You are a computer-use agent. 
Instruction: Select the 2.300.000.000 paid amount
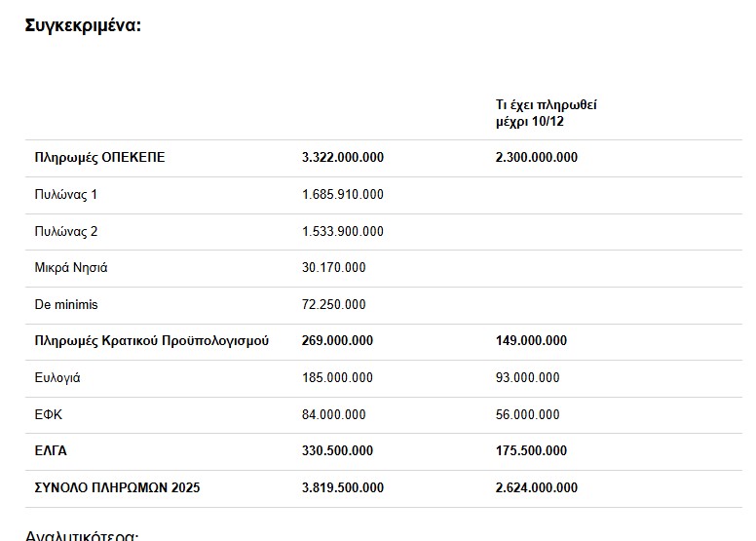point(536,158)
